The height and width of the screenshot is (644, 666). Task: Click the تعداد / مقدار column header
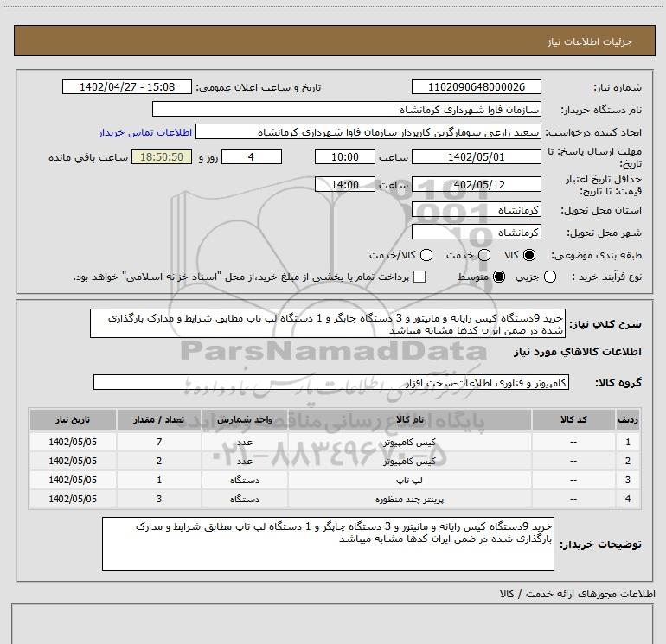[x=159, y=419]
